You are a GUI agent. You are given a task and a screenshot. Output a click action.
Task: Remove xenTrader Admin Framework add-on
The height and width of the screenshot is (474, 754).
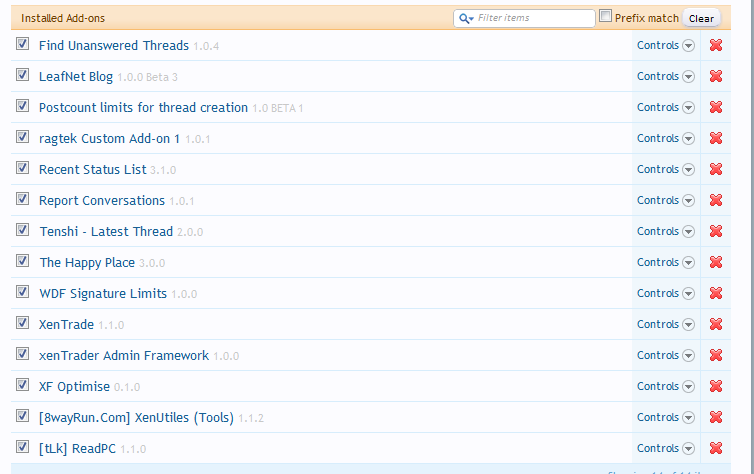point(716,355)
